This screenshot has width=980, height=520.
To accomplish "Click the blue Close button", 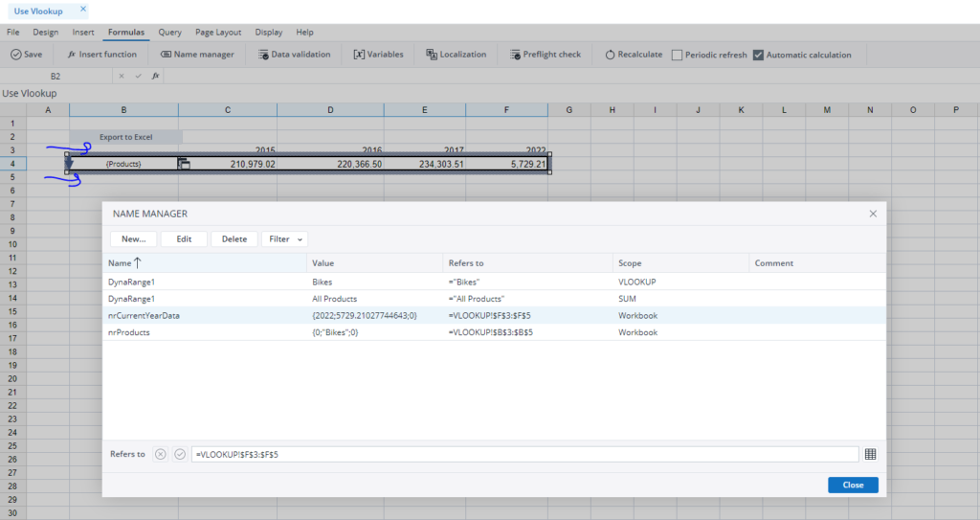I will [x=853, y=485].
